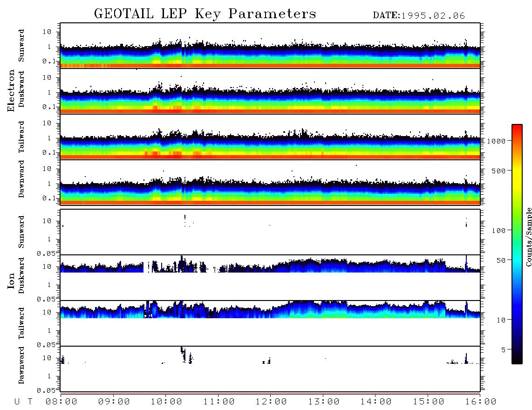Click the '0.05' tick of Ion Sunward panel
This screenshot has height=410, width=532.
pyautogui.click(x=46, y=253)
